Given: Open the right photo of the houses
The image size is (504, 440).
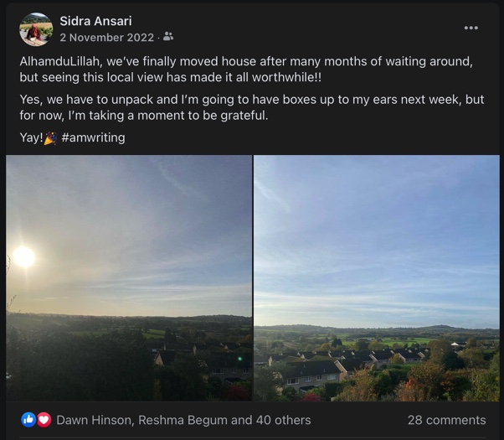Looking at the screenshot, I should [376, 277].
